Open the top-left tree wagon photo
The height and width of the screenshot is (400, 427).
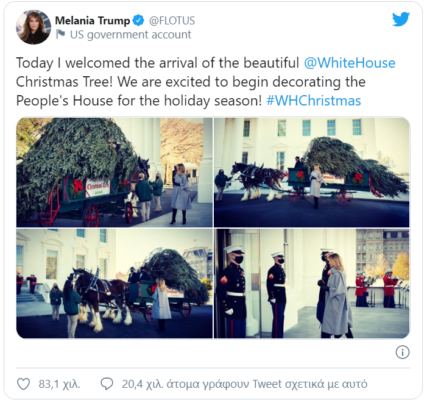click(114, 172)
